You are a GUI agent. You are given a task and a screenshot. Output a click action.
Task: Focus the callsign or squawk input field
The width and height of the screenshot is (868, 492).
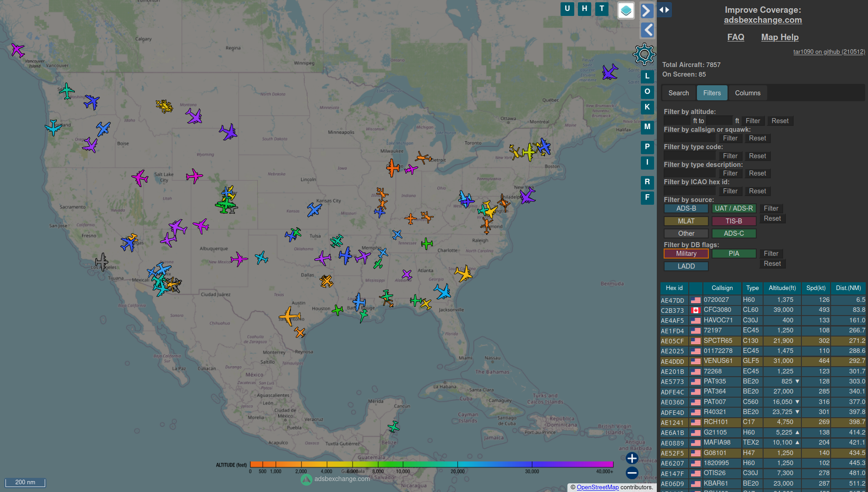click(x=690, y=138)
